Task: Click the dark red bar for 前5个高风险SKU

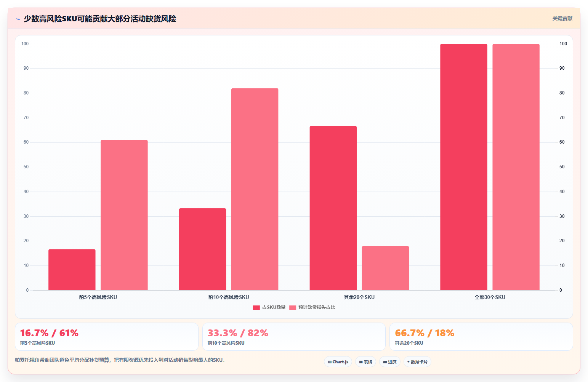Action: point(72,270)
